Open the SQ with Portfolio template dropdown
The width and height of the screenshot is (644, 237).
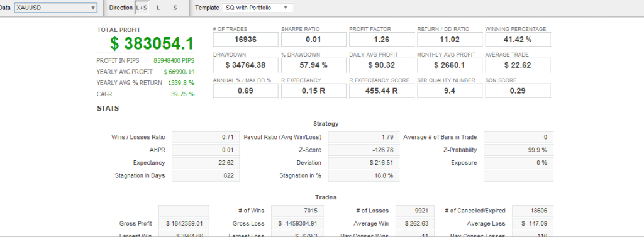pos(257,8)
